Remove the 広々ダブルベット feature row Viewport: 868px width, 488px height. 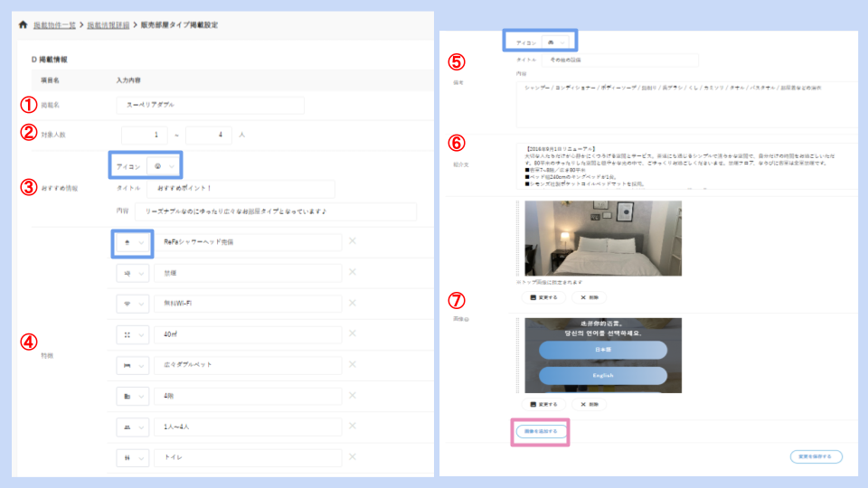coord(353,365)
